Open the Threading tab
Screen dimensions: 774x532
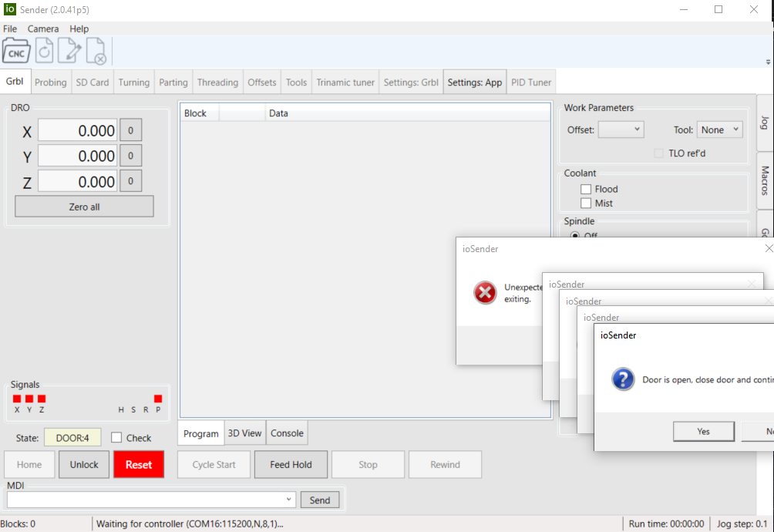tap(217, 82)
